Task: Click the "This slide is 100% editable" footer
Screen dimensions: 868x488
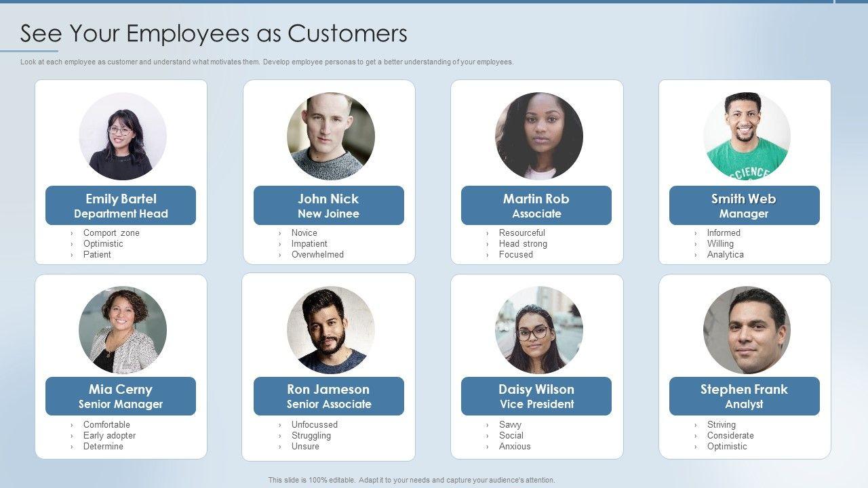Action: (412, 480)
